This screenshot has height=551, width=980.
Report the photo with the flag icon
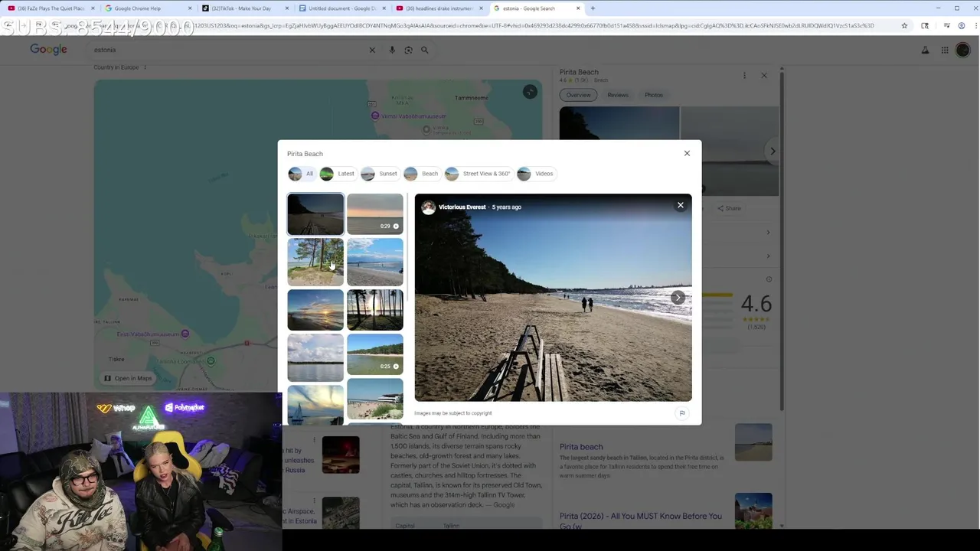681,413
